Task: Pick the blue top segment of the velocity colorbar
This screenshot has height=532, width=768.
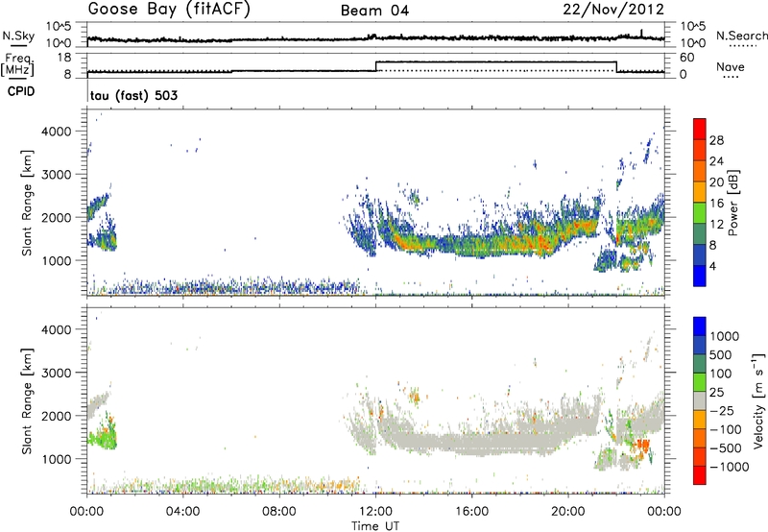Action: tap(700, 326)
